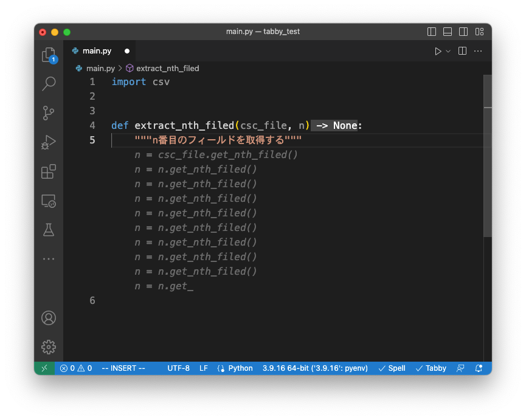Click the editor vertical scrollbar
The width and height of the screenshot is (526, 420).
pyautogui.click(x=488, y=156)
